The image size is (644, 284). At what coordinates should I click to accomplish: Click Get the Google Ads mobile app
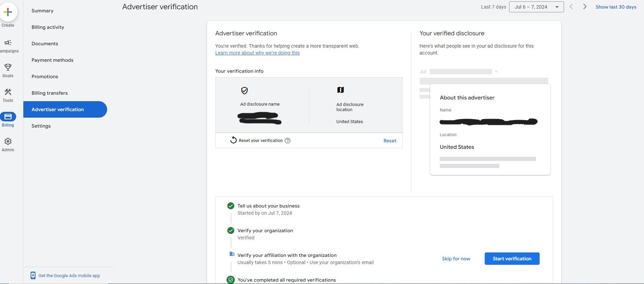click(x=69, y=275)
